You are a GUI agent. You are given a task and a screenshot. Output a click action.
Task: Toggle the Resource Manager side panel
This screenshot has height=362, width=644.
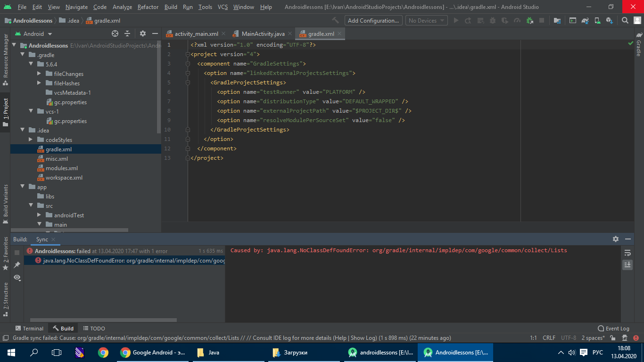pyautogui.click(x=5, y=59)
